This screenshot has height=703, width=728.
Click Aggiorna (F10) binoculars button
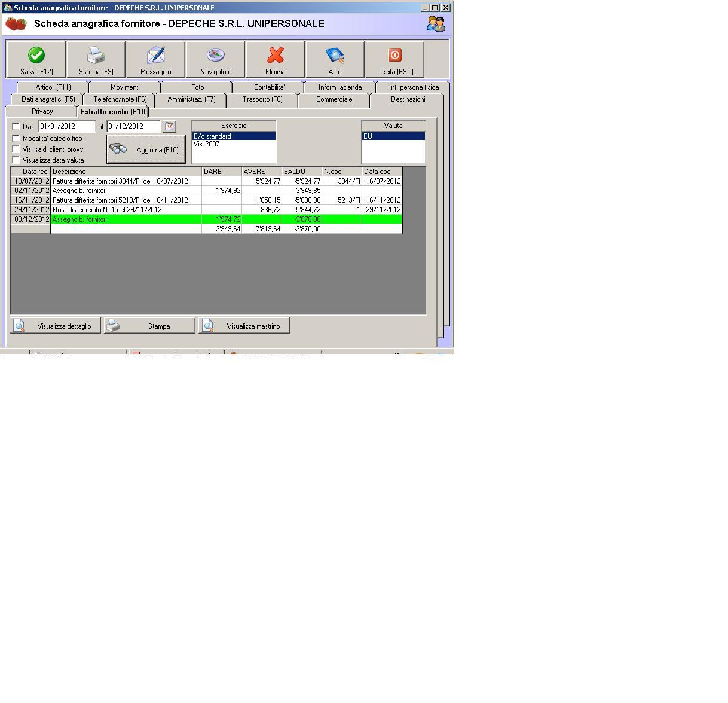[x=146, y=149]
